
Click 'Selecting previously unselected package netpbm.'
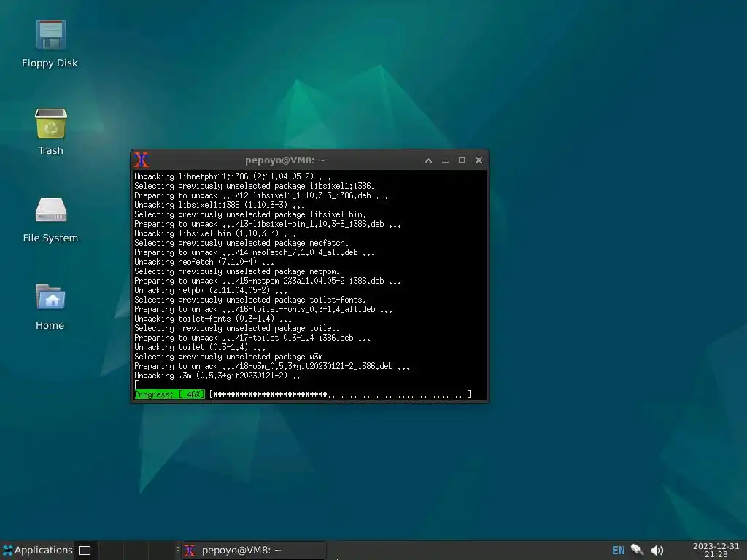coord(237,271)
